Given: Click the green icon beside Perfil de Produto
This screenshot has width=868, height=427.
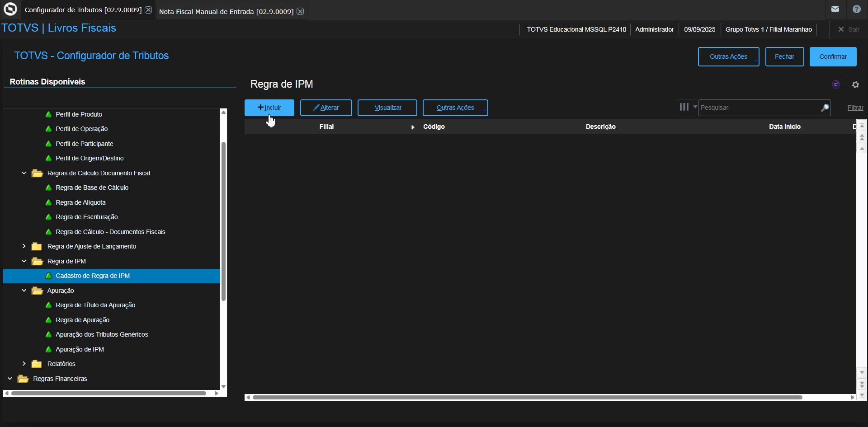Looking at the screenshot, I should (48, 114).
